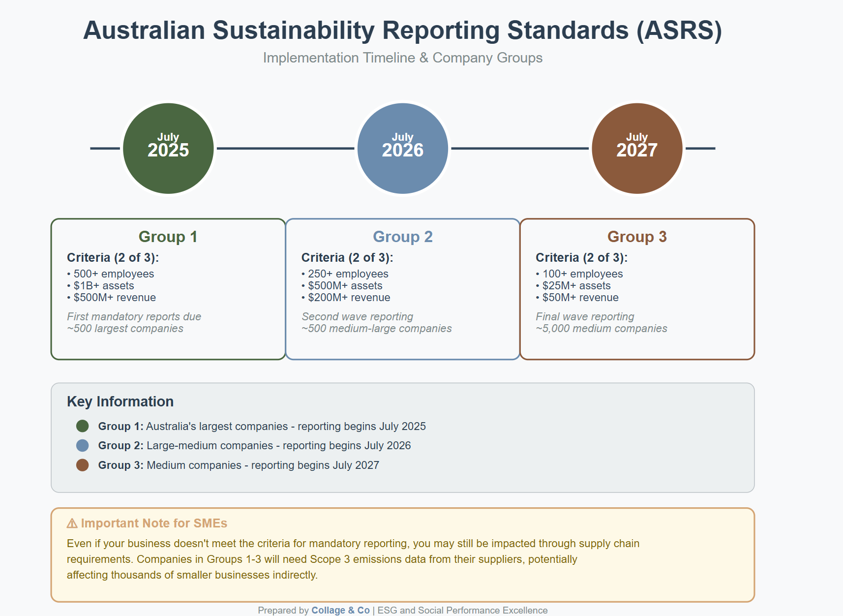Click the blue Group 2 legend dot

coord(83,445)
